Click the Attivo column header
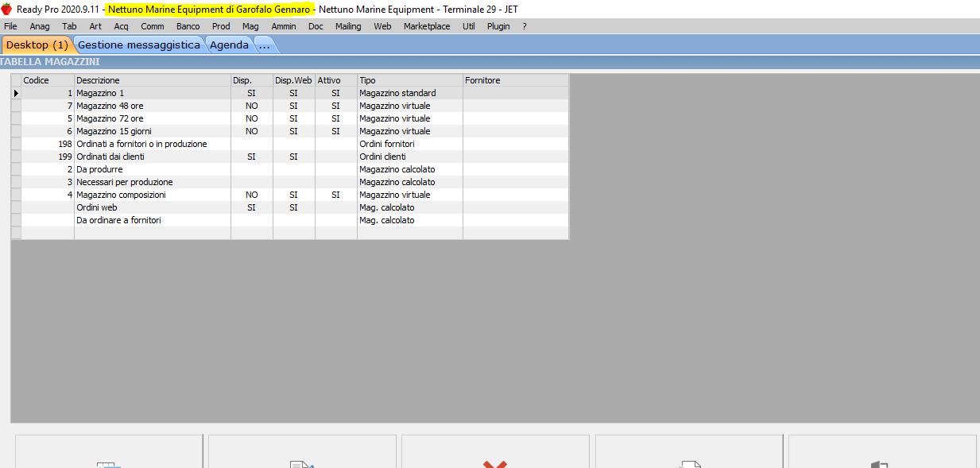 [336, 80]
